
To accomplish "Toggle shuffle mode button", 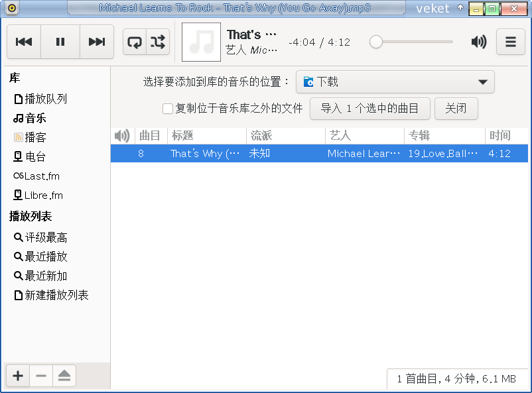I will pyautogui.click(x=158, y=42).
